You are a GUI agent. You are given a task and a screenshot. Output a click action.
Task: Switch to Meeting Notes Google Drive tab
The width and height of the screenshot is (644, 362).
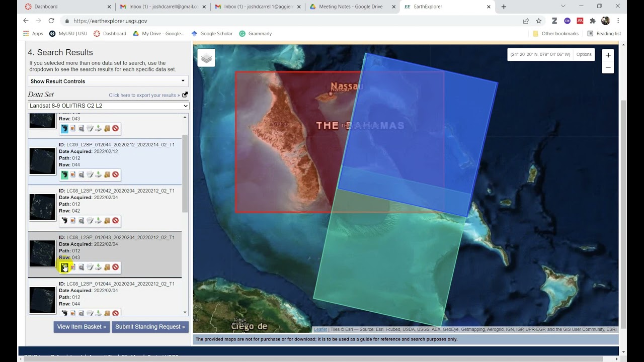[352, 7]
